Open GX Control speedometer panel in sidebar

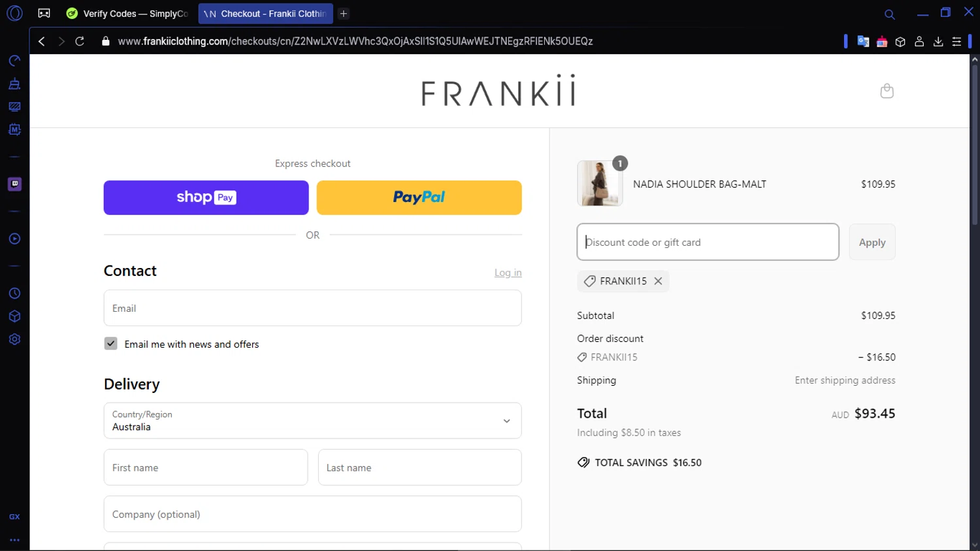tap(14, 61)
